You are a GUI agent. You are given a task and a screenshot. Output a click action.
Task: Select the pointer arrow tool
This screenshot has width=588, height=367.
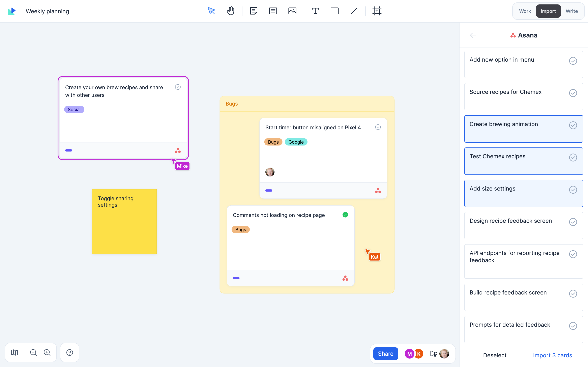pyautogui.click(x=211, y=11)
